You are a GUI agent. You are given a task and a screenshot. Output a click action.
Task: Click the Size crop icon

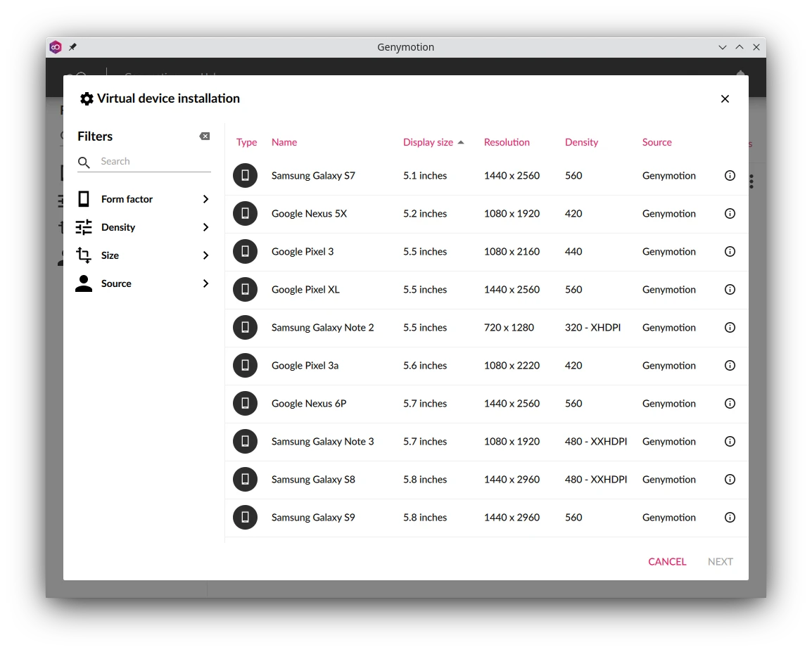click(x=84, y=255)
